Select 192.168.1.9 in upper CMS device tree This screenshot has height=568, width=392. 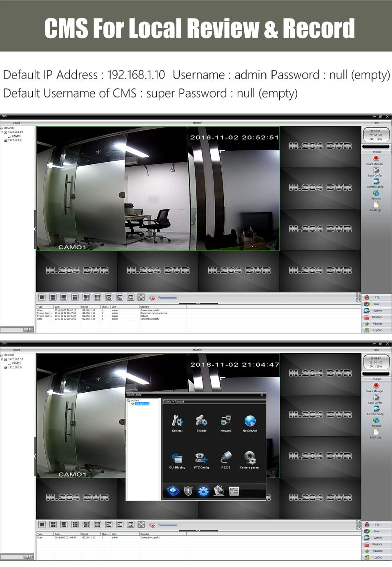tap(14, 140)
